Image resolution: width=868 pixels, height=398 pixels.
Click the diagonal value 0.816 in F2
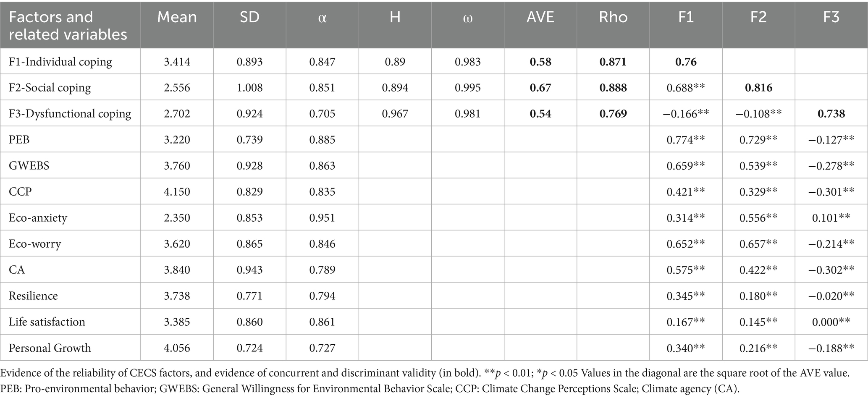tap(758, 88)
